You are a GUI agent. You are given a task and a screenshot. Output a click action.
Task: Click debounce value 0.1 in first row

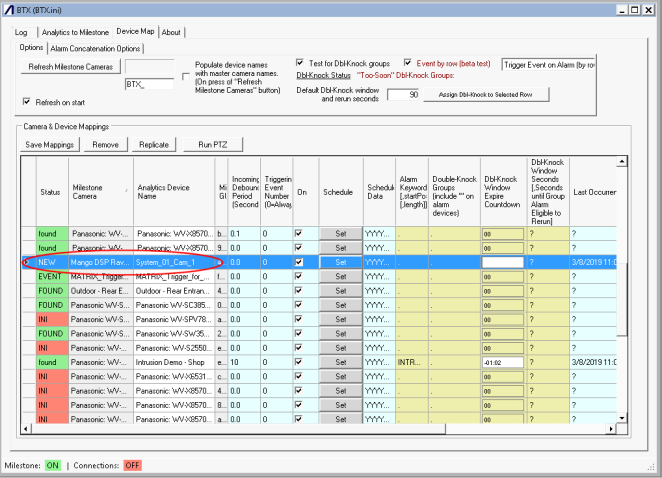pos(244,234)
